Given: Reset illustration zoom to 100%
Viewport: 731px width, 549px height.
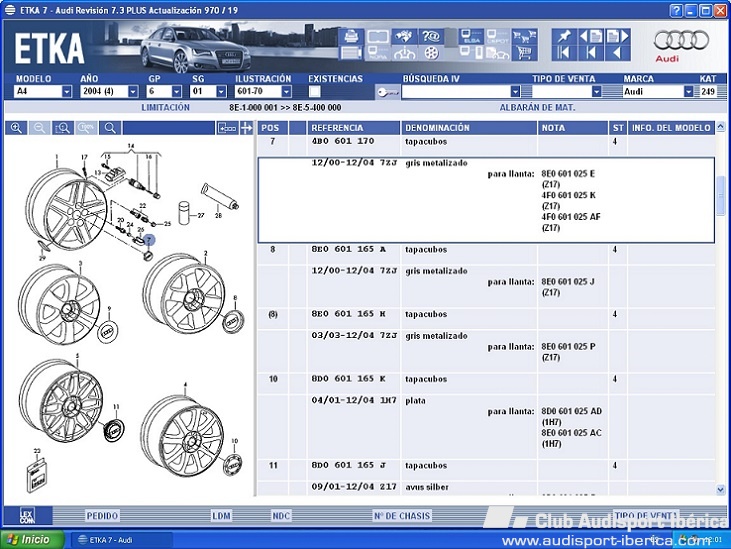Looking at the screenshot, I should 86,128.
